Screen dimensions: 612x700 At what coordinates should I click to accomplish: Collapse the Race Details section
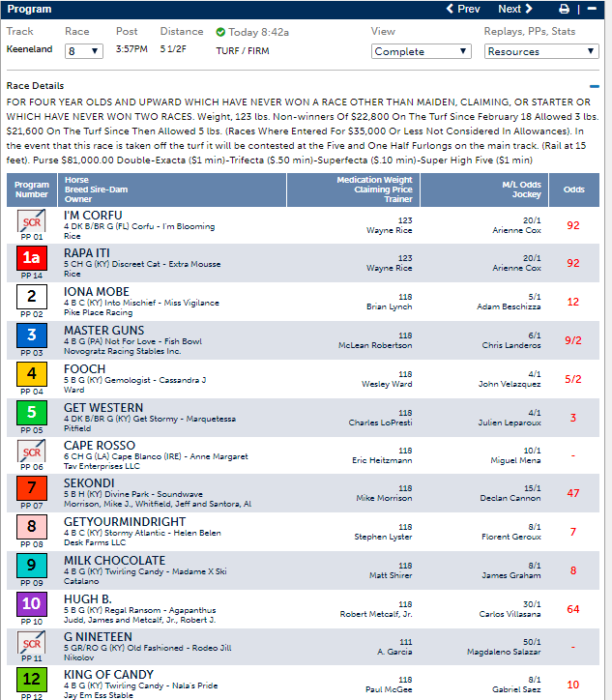[595, 86]
